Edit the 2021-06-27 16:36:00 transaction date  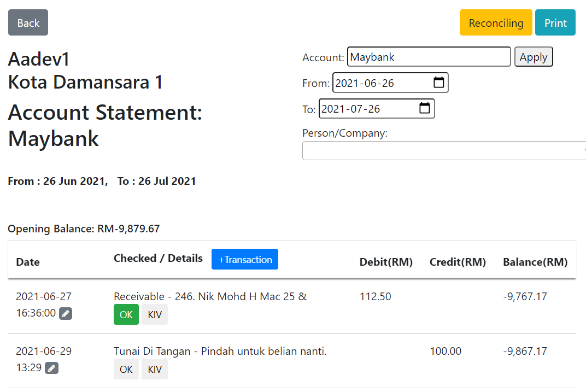point(66,313)
